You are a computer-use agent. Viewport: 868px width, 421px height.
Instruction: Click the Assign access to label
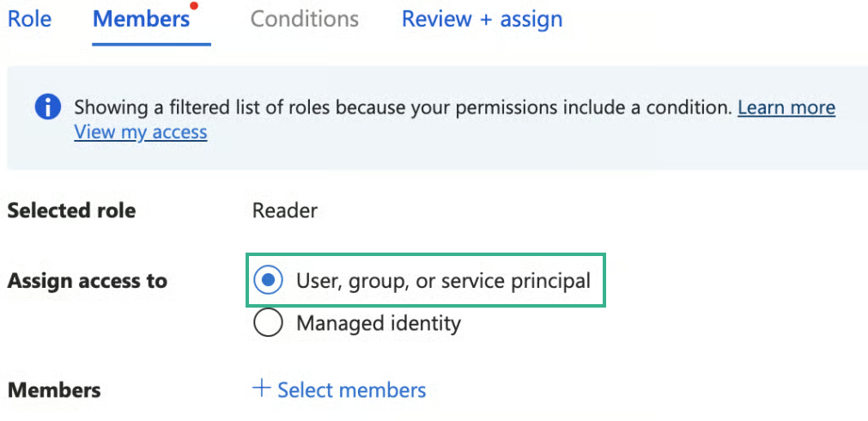pyautogui.click(x=87, y=281)
